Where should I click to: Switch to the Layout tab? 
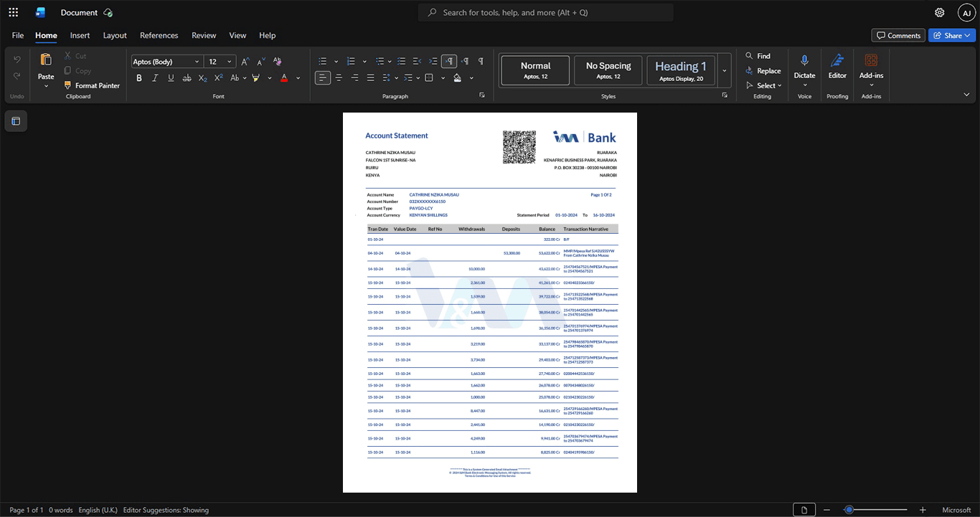pos(115,35)
